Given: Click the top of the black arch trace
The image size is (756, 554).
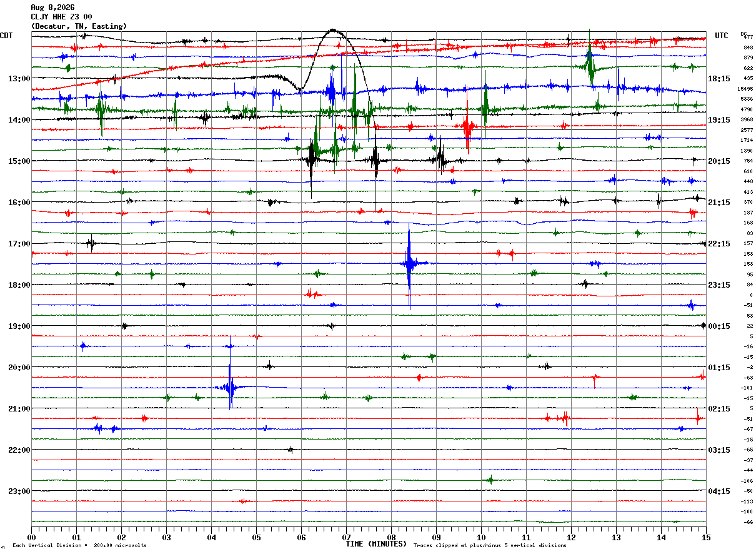Looking at the screenshot, I should coord(333,29).
